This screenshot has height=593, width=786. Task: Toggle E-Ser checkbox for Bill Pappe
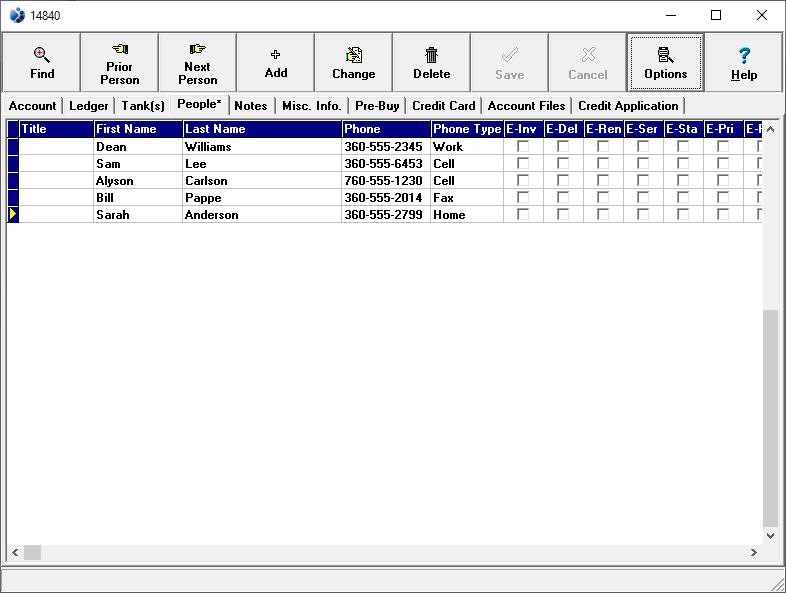643,197
